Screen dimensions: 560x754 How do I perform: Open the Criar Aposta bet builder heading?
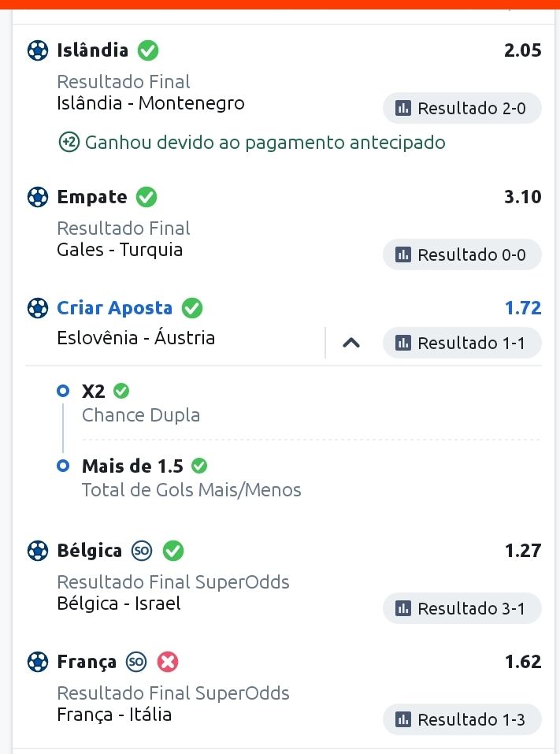tap(114, 308)
